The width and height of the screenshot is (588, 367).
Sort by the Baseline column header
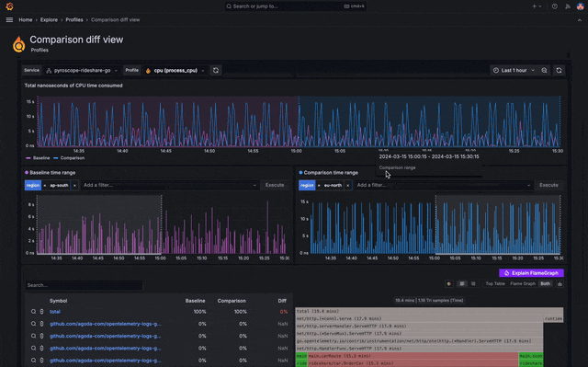click(195, 301)
